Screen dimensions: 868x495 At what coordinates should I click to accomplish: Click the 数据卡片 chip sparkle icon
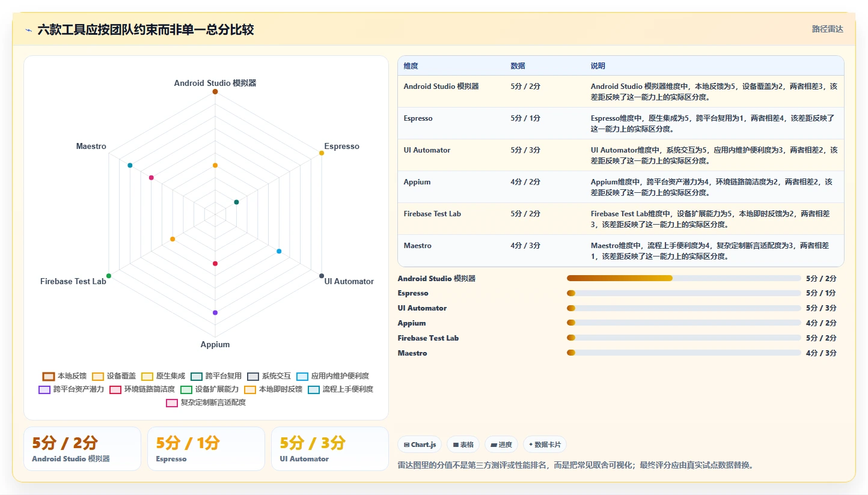tap(531, 445)
